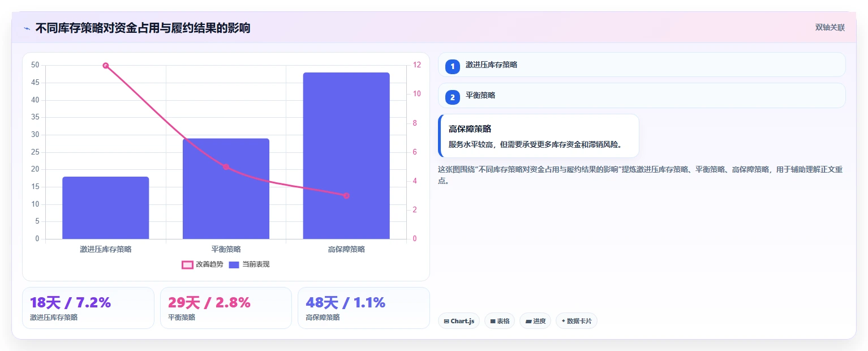The height and width of the screenshot is (351, 868).
Task: Click the chart title 不同库存策略对资金占用与履约结果的影响
Action: point(143,28)
